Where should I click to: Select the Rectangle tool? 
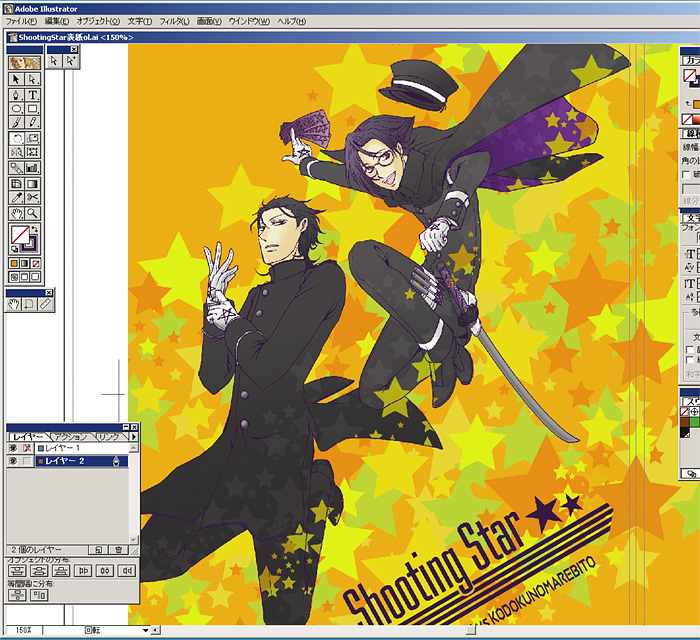pos(32,108)
